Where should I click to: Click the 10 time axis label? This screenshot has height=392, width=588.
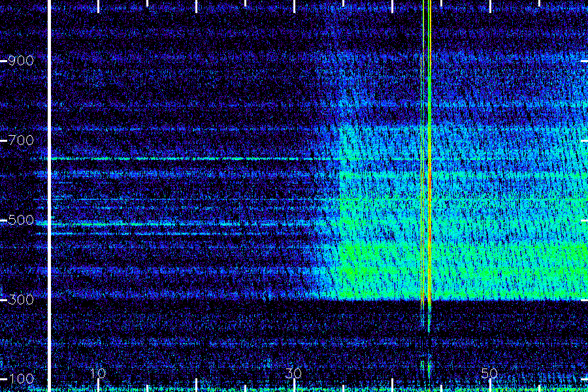click(x=98, y=374)
